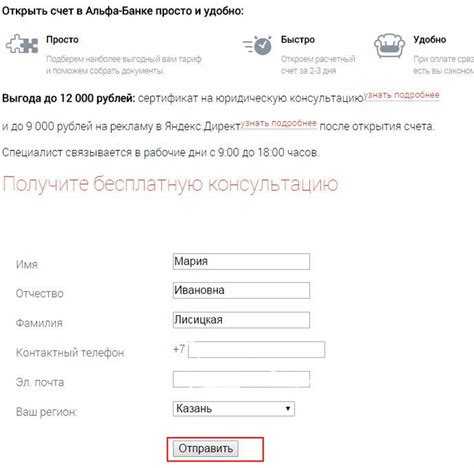The width and height of the screenshot is (474, 468).
Task: Click the +7 phone prefix
Action: (179, 349)
